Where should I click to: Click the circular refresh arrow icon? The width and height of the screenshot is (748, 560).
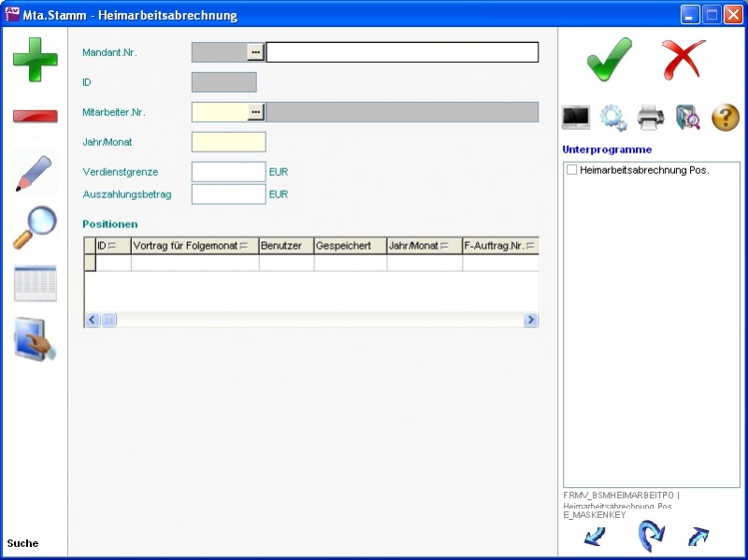coord(651,537)
